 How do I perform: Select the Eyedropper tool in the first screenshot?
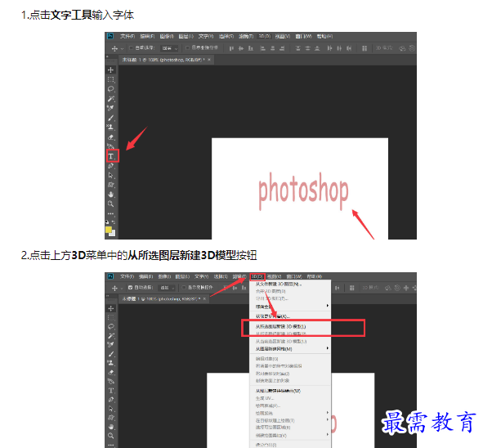tap(111, 108)
